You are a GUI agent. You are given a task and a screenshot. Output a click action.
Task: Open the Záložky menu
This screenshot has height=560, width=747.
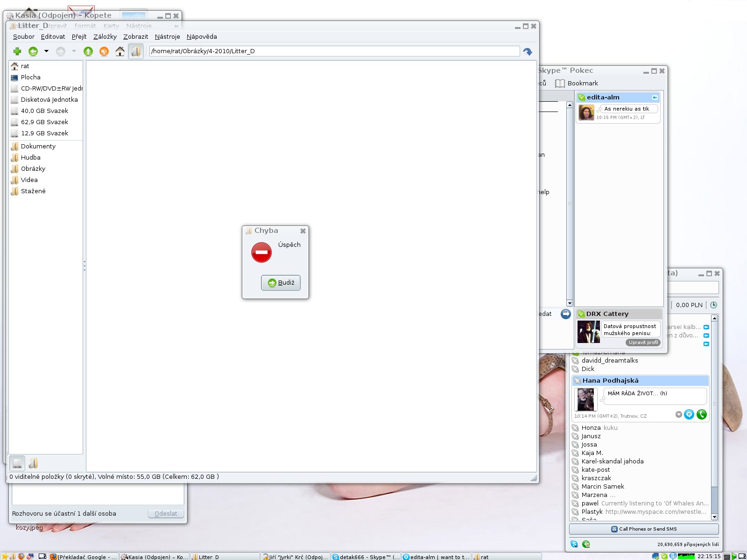tap(105, 37)
